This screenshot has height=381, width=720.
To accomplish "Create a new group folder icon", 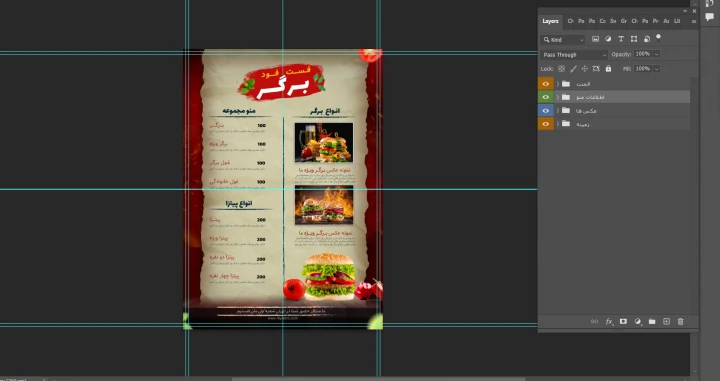I will [652, 322].
